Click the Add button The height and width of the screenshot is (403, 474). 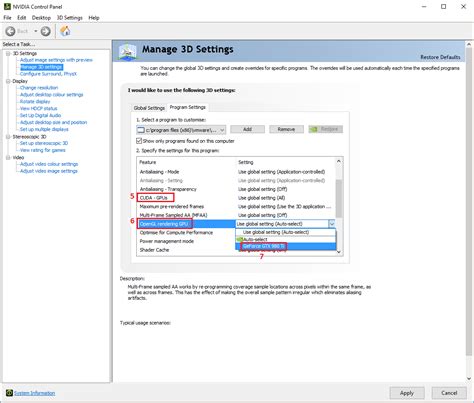(x=247, y=129)
